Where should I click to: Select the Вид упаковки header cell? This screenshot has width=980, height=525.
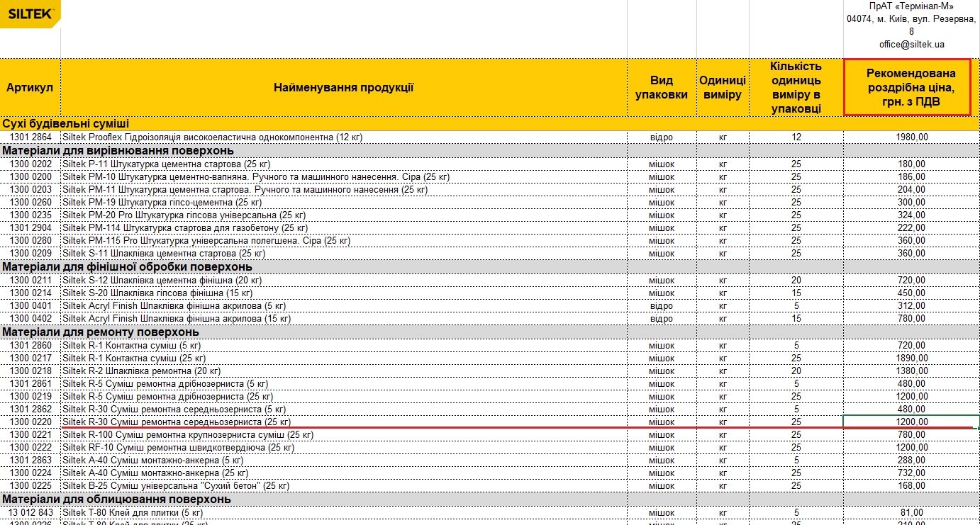(662, 88)
